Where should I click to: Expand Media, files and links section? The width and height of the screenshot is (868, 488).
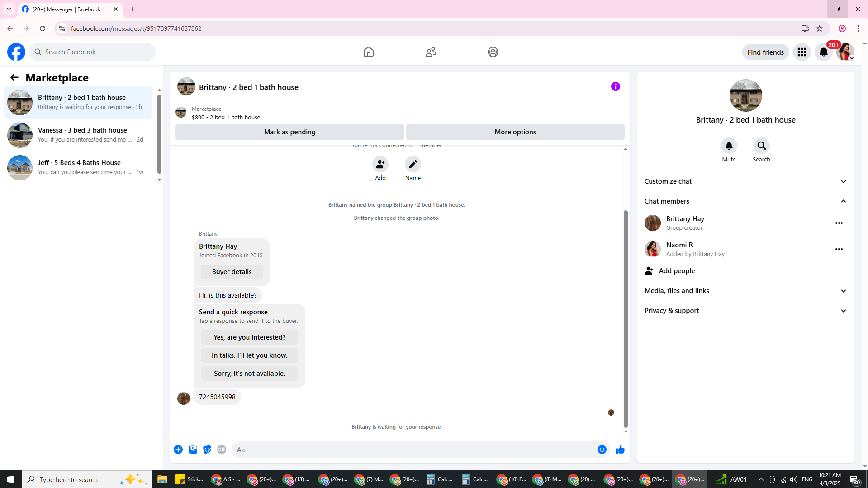pos(745,291)
